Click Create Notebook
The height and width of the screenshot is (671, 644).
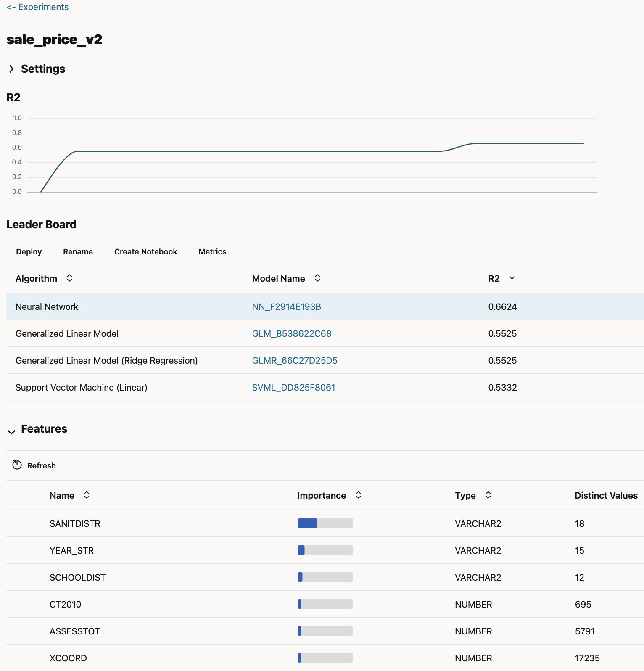click(145, 252)
